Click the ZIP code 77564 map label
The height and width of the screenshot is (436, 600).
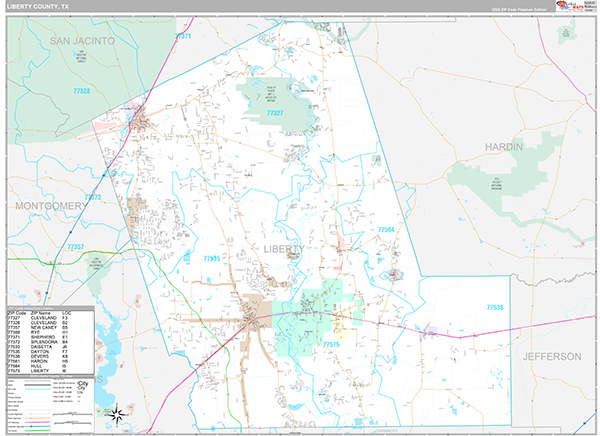pos(386,230)
